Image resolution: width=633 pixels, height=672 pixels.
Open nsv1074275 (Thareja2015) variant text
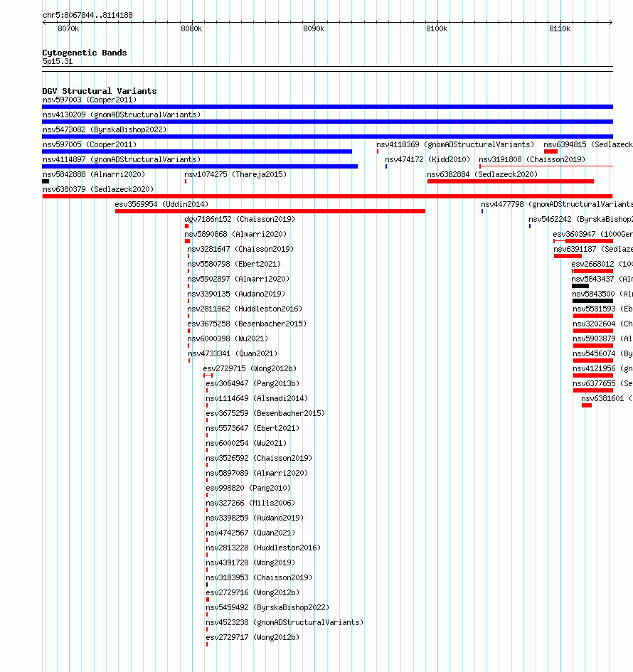(x=235, y=174)
